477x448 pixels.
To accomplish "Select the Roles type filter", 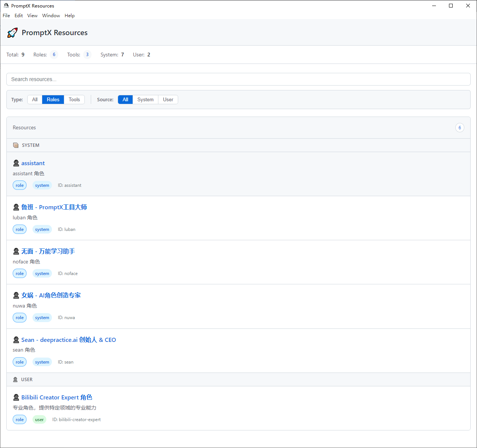I will click(x=53, y=100).
